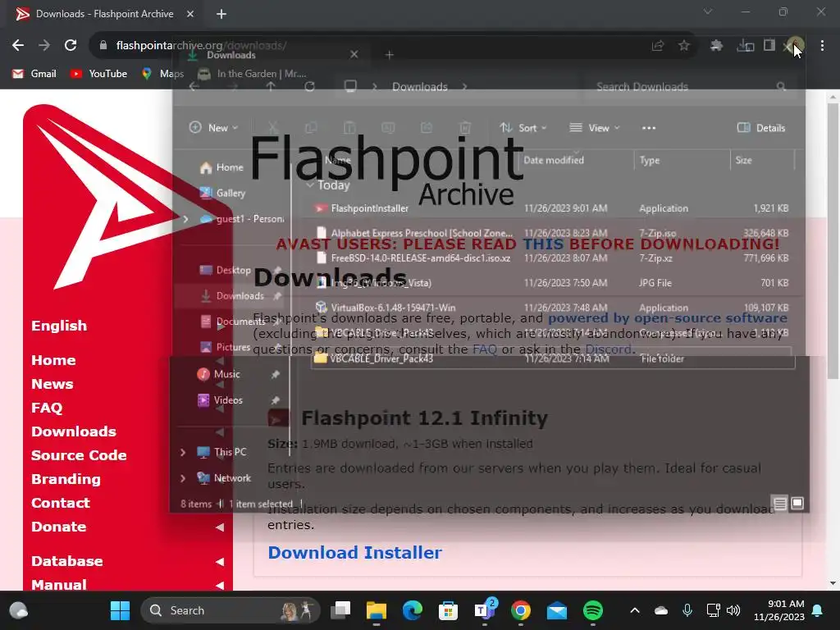Open YouTube bookmark
The height and width of the screenshot is (630, 840).
click(x=98, y=73)
